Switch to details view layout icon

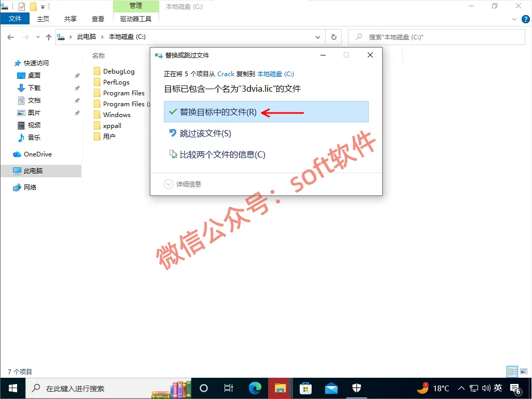pos(512,372)
